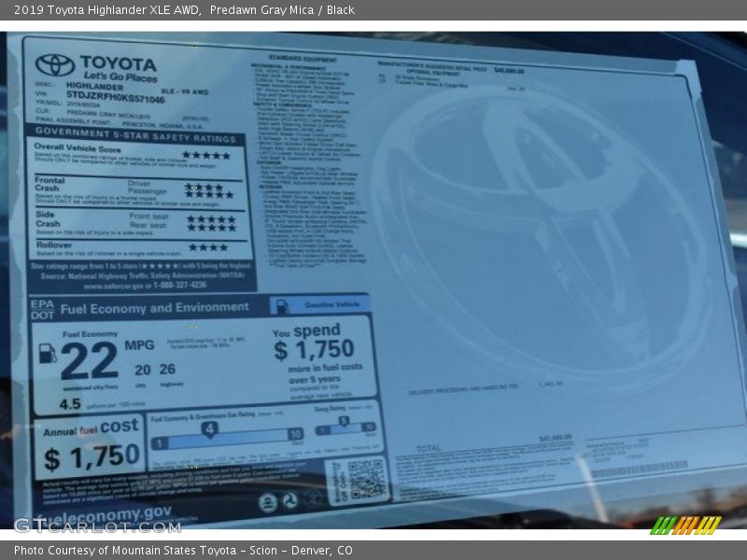Click the DOT triskelion seal icon
747x560 pixels.
(289, 501)
